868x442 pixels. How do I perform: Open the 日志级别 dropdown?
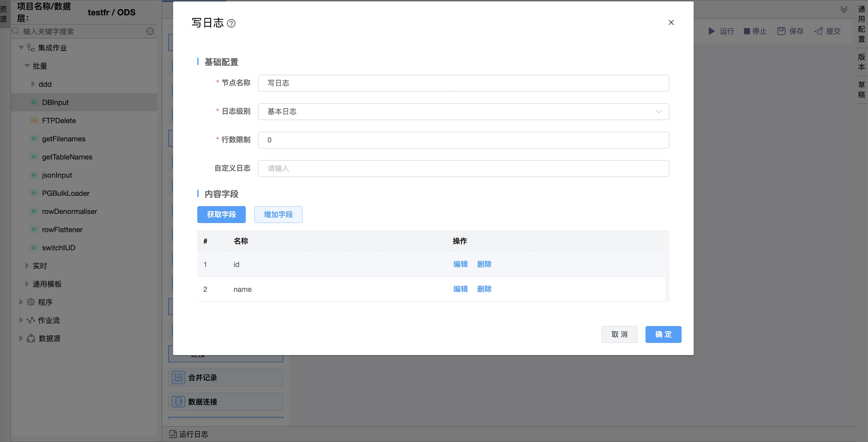click(463, 112)
